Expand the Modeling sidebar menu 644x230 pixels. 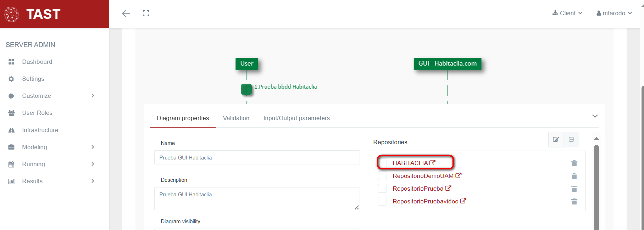click(x=51, y=147)
